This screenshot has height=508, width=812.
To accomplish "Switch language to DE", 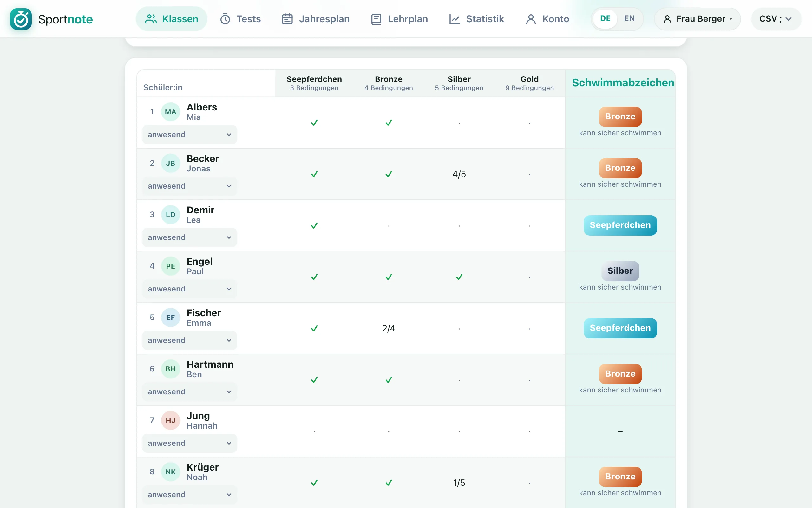I will pos(605,18).
